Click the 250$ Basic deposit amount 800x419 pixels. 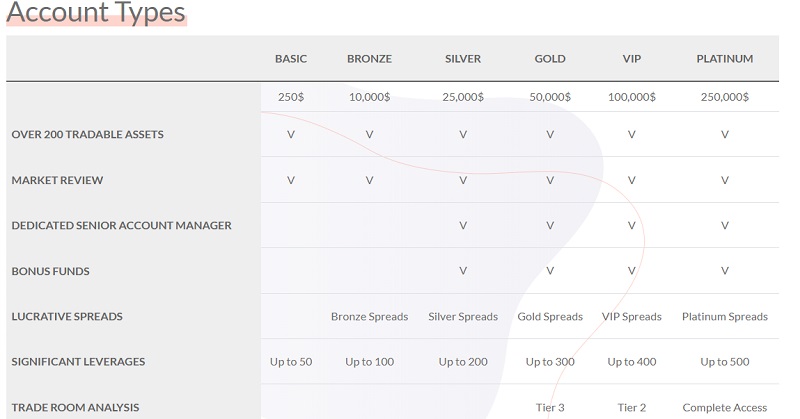[291, 97]
